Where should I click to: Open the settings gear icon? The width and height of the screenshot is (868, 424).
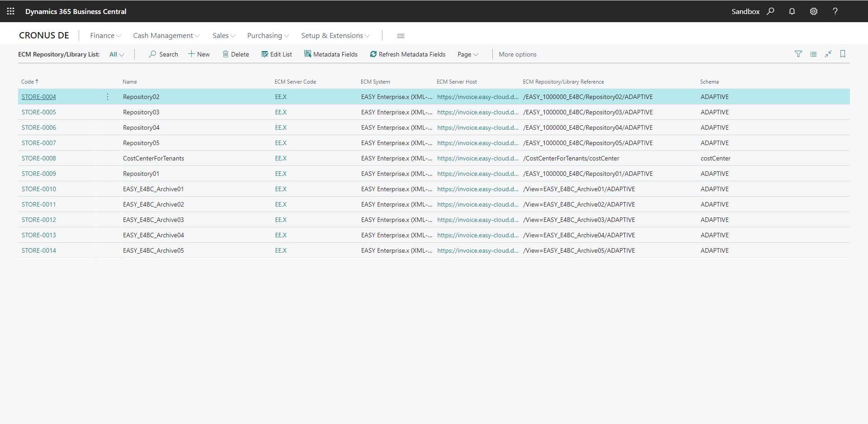[814, 11]
